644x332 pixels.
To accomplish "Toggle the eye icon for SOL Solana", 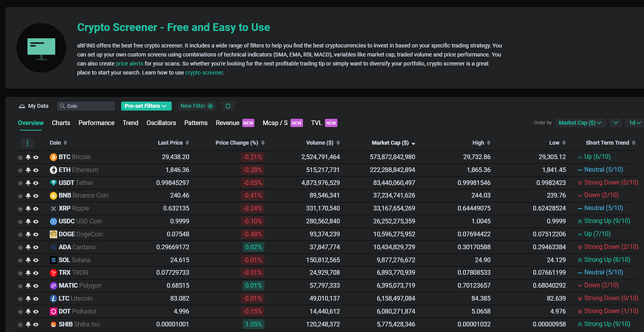I will (x=36, y=260).
